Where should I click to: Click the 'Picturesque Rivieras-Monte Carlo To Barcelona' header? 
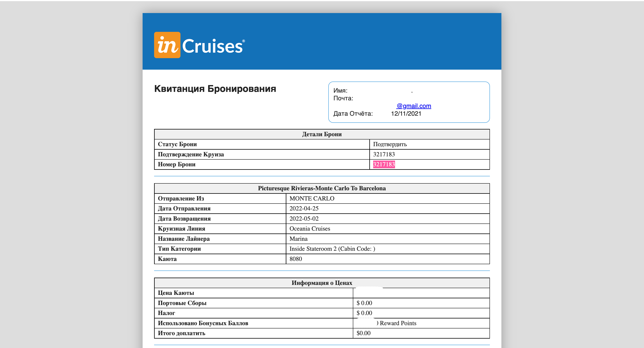322,188
